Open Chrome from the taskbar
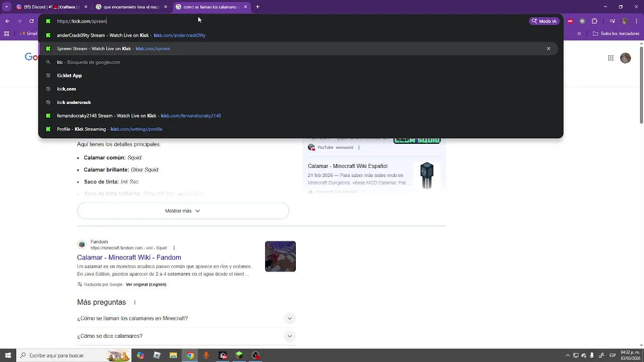Image resolution: width=644 pixels, height=362 pixels. point(190,355)
